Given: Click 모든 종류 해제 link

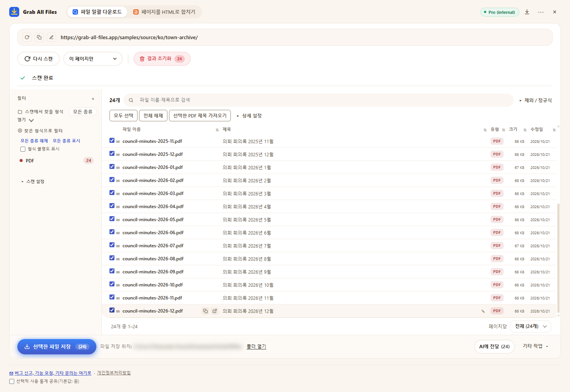Looking at the screenshot, I should click(34, 141).
